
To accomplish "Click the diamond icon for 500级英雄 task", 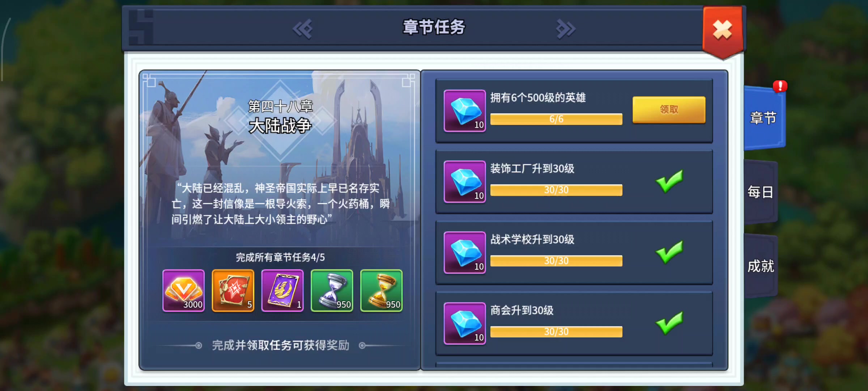I will click(465, 111).
